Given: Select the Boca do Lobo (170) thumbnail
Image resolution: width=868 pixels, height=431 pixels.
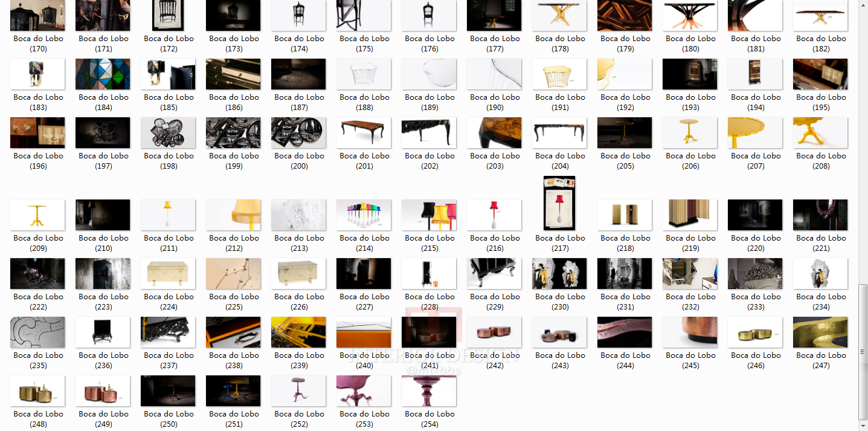Looking at the screenshot, I should tap(37, 15).
